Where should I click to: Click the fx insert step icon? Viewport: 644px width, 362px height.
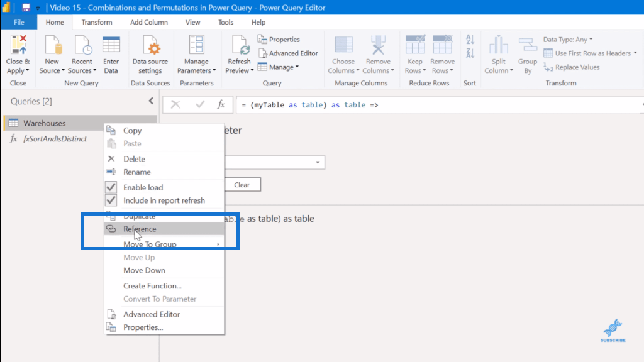(221, 105)
